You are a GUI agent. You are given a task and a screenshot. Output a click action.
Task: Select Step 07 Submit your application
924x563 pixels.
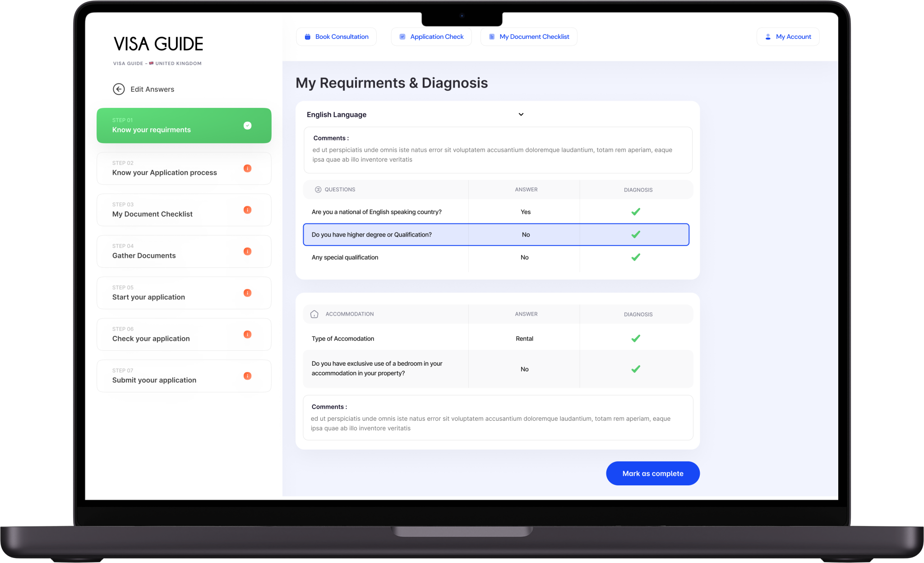pyautogui.click(x=184, y=376)
